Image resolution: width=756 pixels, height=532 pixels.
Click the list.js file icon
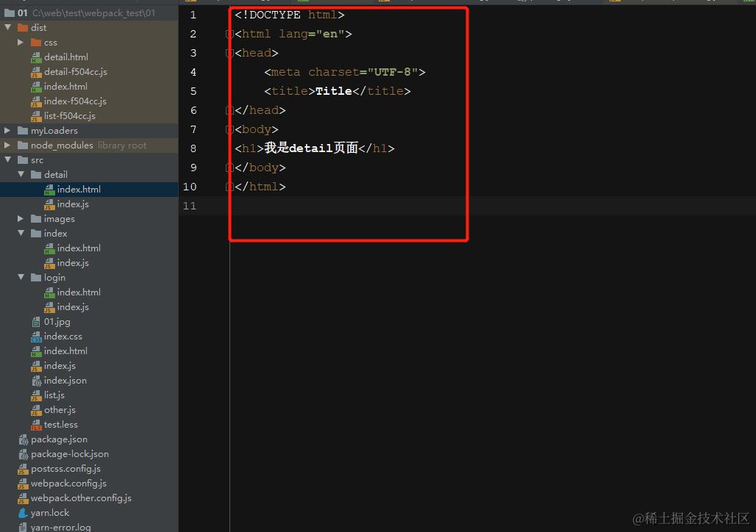36,395
